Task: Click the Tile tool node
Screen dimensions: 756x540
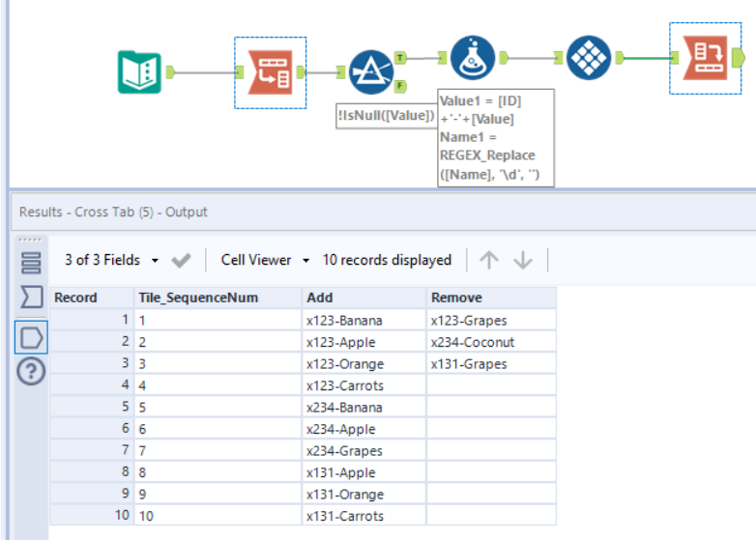Action: pos(587,59)
